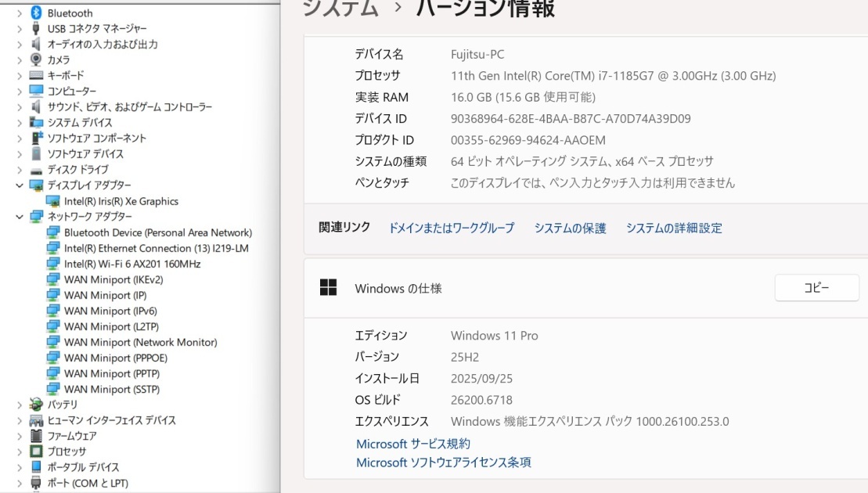
Task: Open Microsoft サービス規約 link
Action: pos(413,444)
